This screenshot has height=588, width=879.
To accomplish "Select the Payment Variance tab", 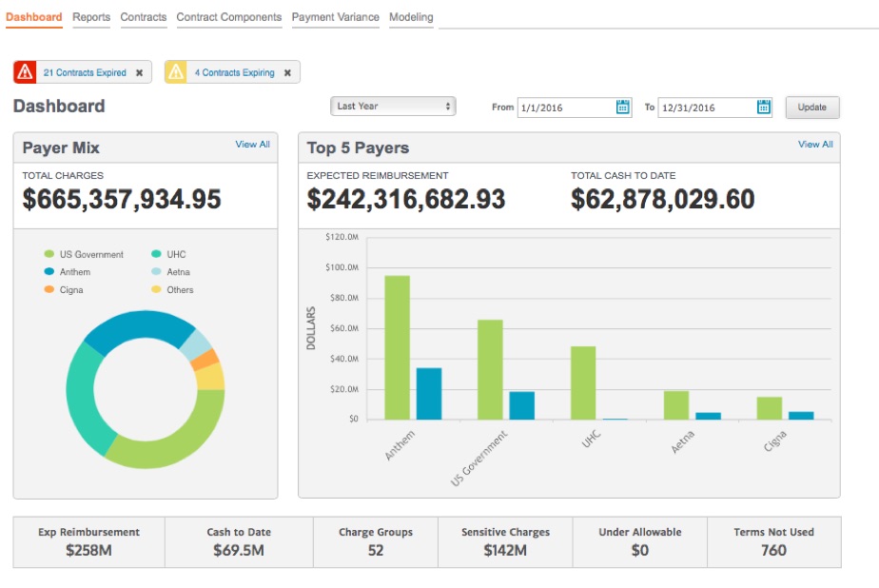I will point(335,17).
